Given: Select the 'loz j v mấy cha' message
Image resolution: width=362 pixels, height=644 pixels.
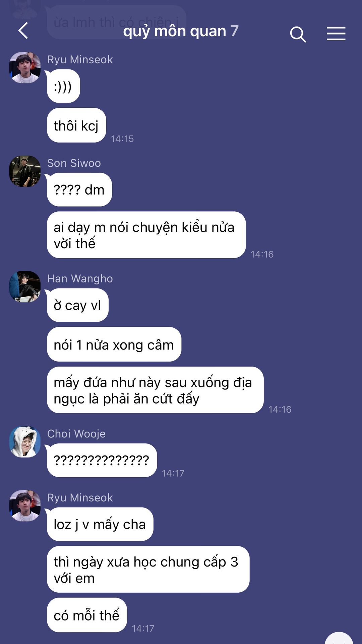Looking at the screenshot, I should point(100,524).
